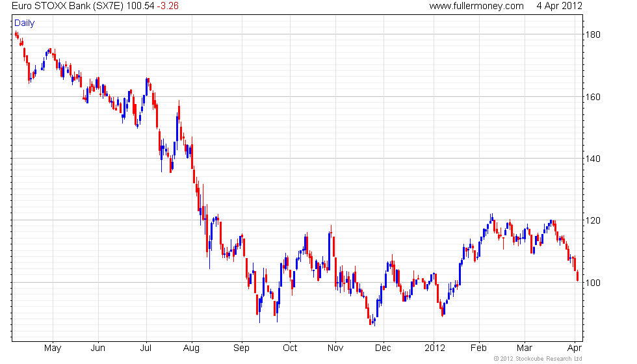Viewport: 637px width, 364px height.
Task: Click the 'Feb' month label
Action: (x=478, y=348)
